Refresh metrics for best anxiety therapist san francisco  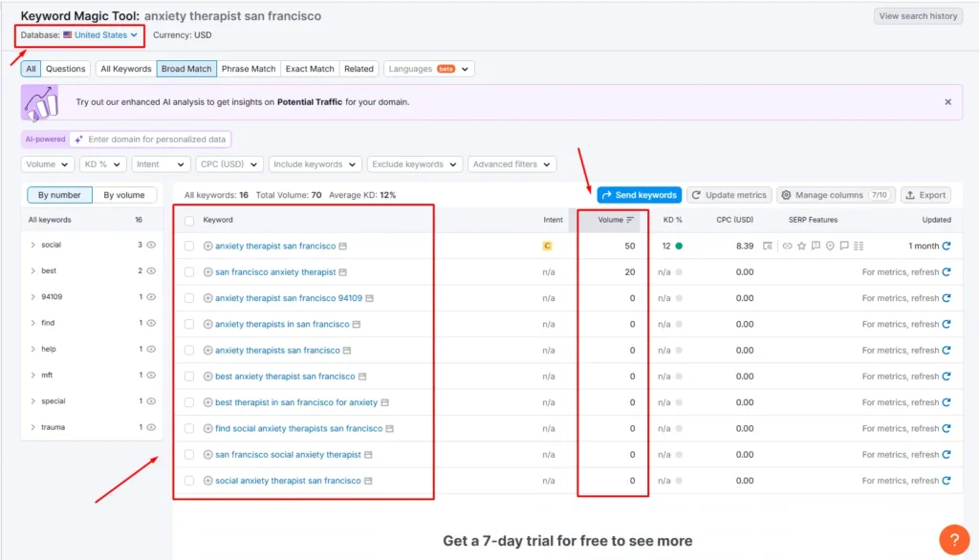946,377
